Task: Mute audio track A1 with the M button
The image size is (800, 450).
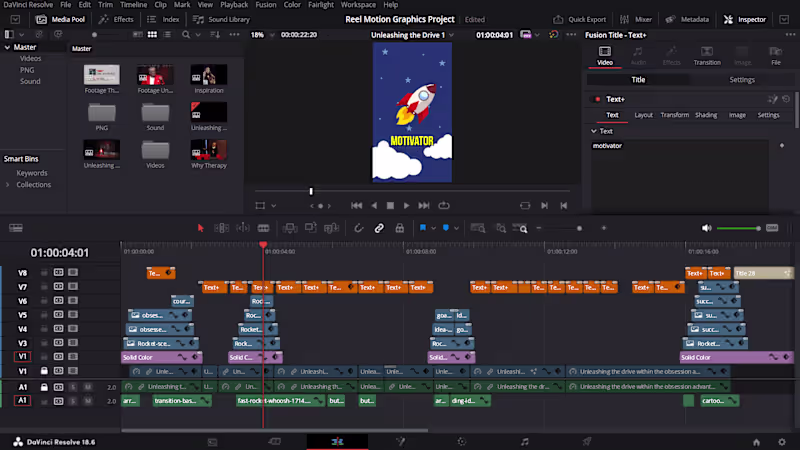Action: (87, 387)
